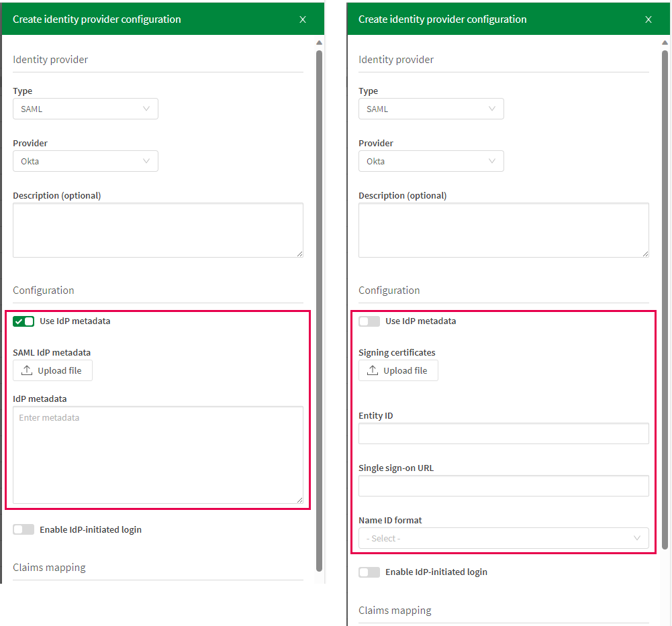
Task: Click Upload file for Signing certificates
Action: 398,370
